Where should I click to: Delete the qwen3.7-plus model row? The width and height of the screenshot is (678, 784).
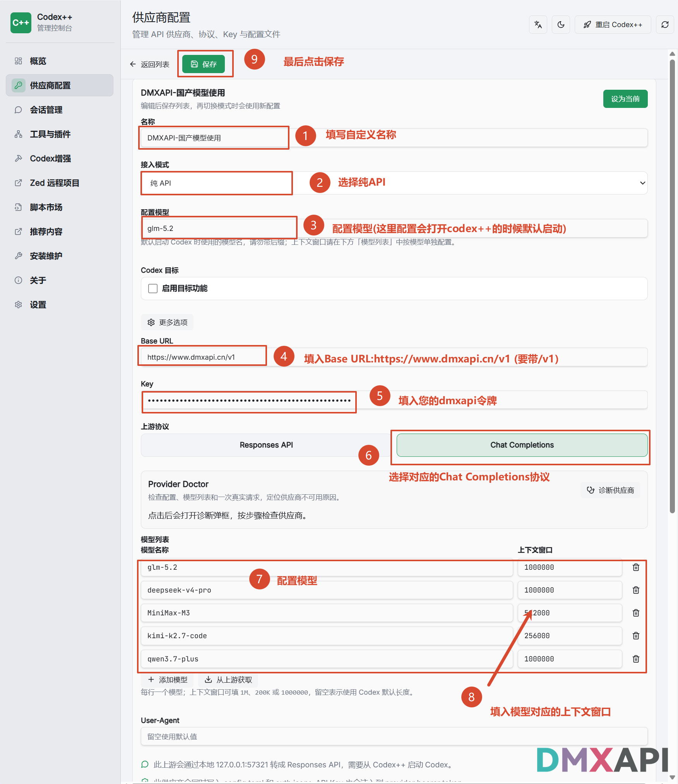coord(636,659)
